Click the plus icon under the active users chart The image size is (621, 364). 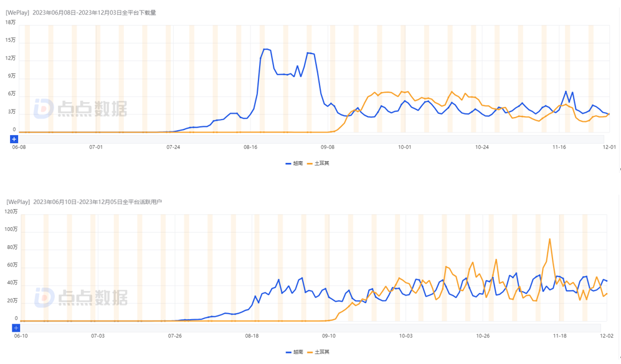click(16, 328)
